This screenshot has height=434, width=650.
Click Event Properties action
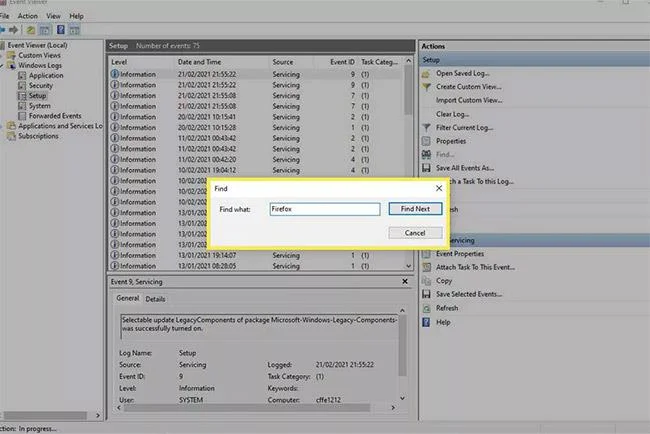[460, 254]
